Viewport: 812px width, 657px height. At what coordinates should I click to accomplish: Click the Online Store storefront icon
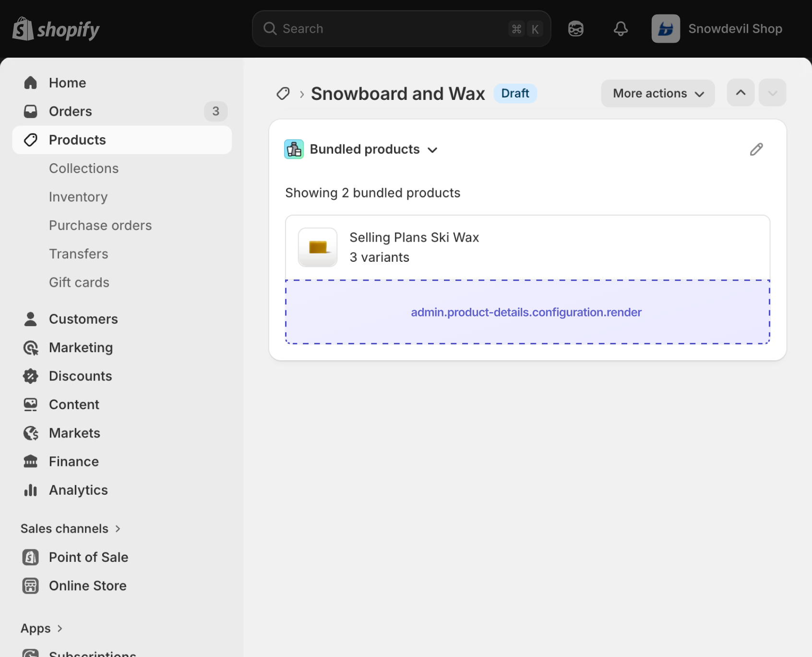[31, 585]
